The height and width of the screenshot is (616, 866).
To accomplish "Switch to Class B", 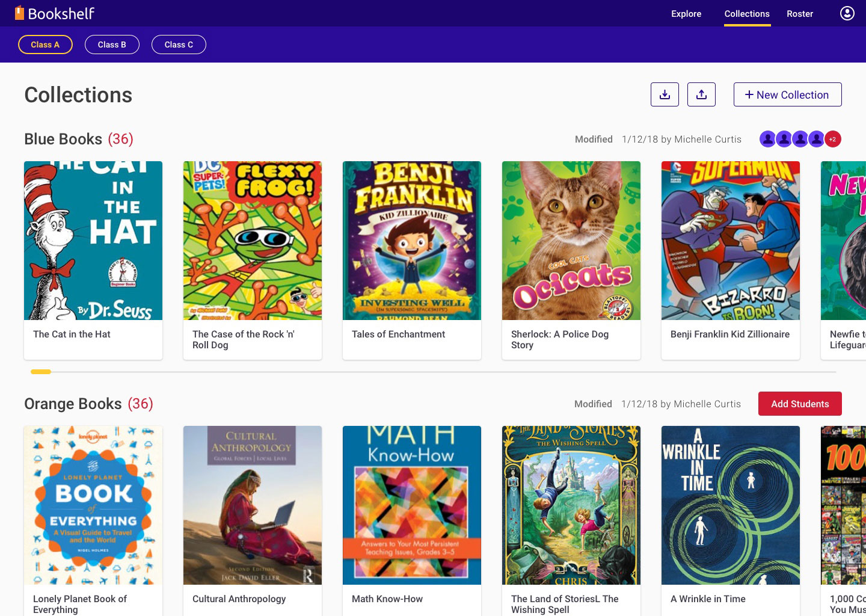I will 112,45.
